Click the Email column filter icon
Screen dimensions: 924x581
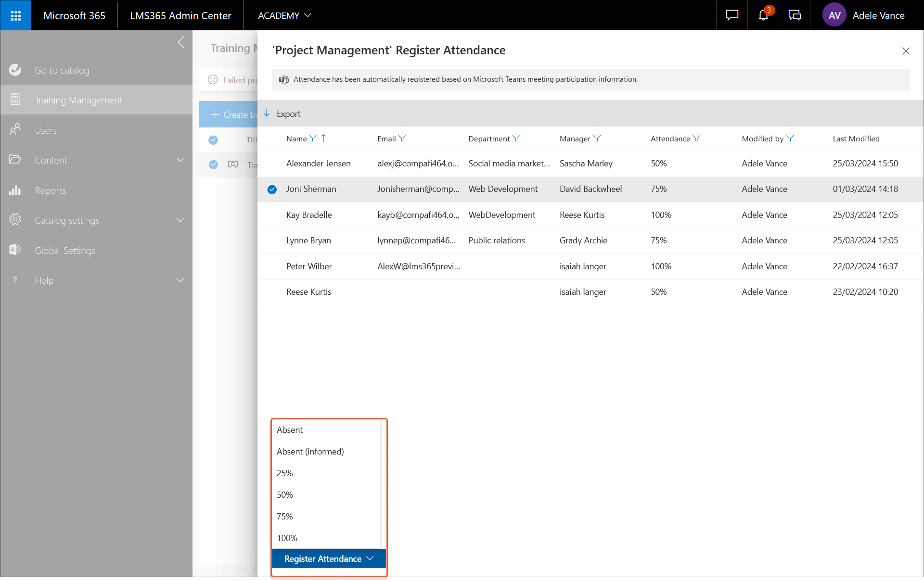[402, 139]
